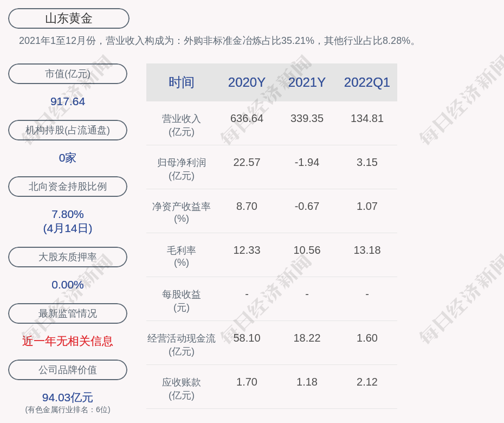Image resolution: width=504 pixels, height=423 pixels.
Task: Click brand value 94.03亿元
Action: coord(68,398)
